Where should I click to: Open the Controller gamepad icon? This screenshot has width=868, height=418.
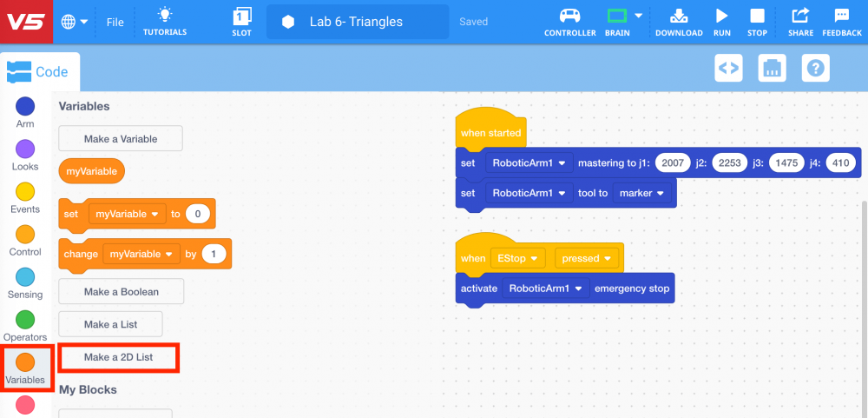569,16
